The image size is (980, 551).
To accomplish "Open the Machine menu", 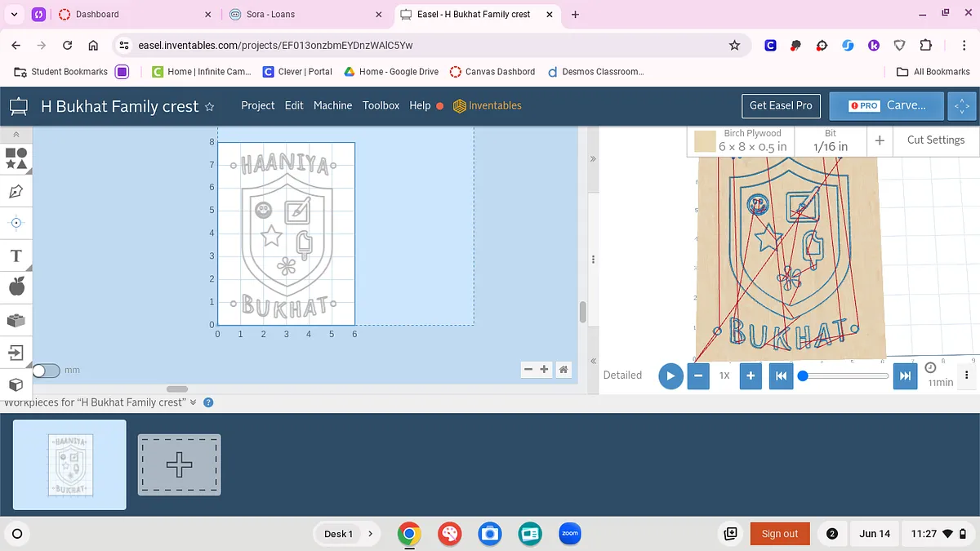I will (x=332, y=105).
